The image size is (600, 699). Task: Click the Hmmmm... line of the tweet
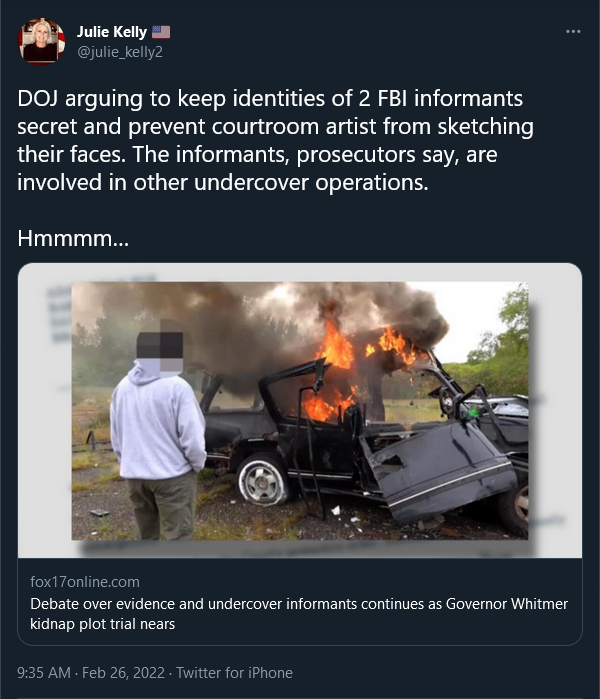[73, 238]
